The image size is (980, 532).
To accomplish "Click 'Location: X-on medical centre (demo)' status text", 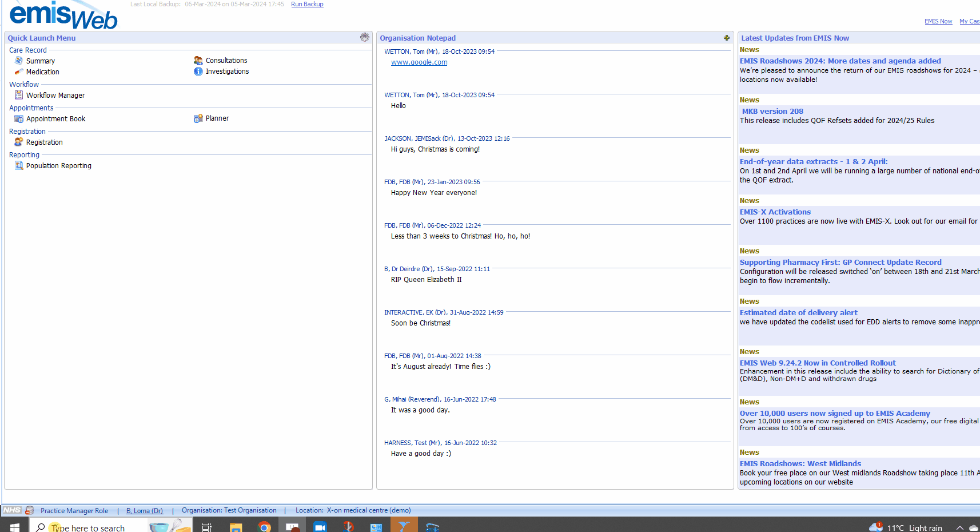I will click(x=353, y=510).
